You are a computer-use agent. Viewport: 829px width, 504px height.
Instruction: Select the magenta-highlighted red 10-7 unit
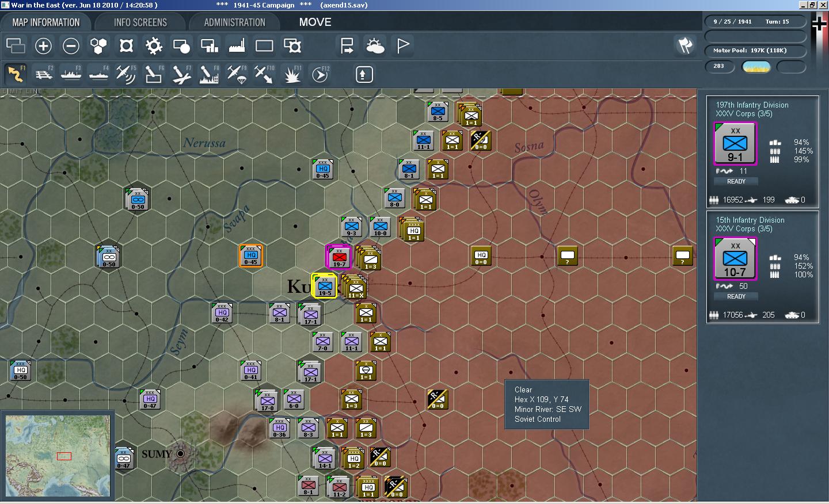coord(339,257)
